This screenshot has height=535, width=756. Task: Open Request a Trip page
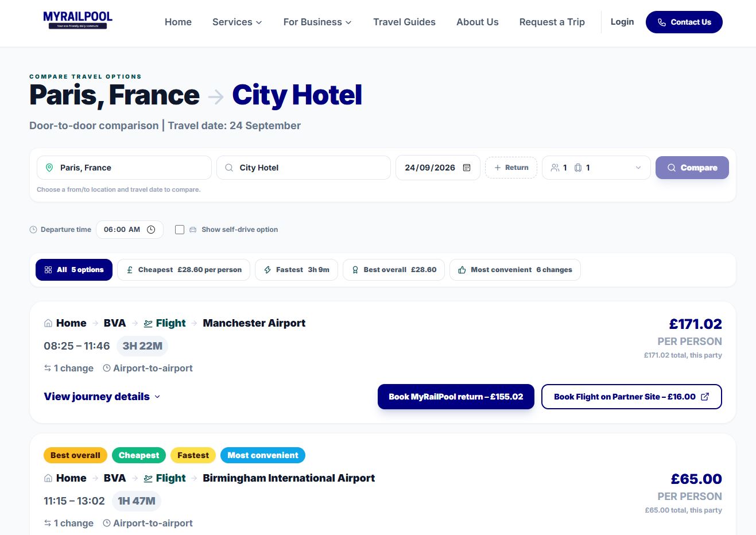[552, 22]
